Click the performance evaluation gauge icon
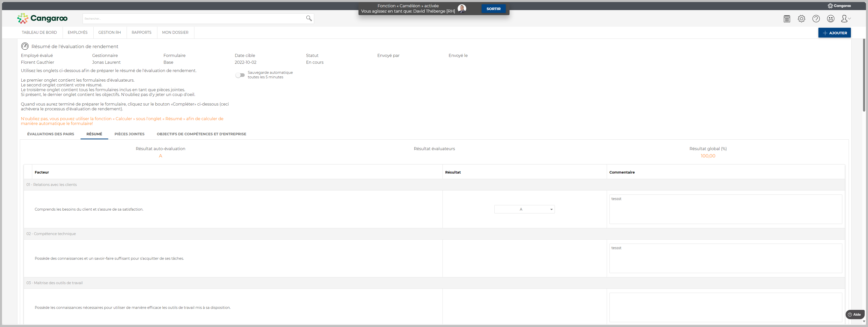Image resolution: width=868 pixels, height=327 pixels. tap(25, 46)
